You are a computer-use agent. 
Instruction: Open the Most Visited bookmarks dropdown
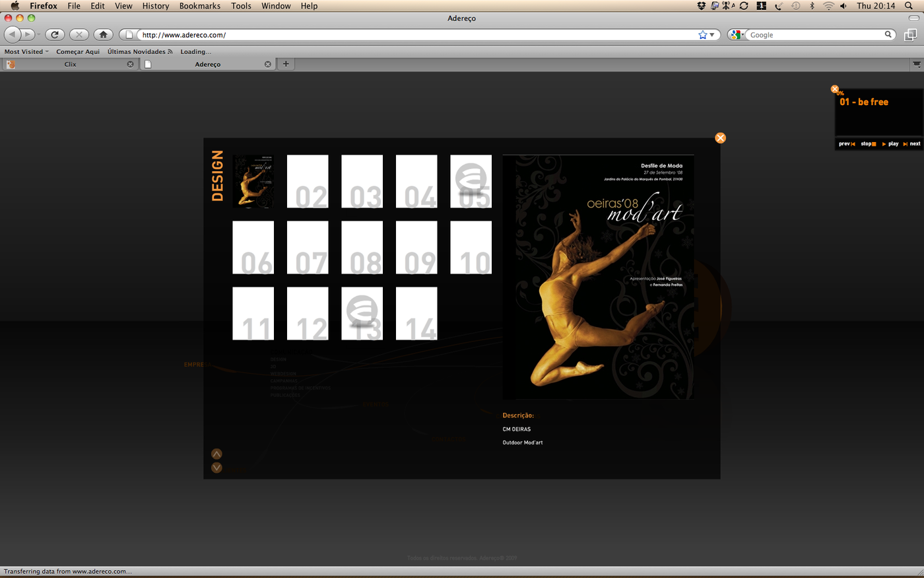[x=26, y=52]
